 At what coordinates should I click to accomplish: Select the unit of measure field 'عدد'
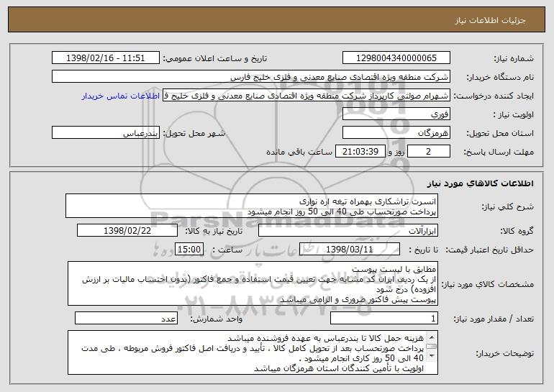click(126, 318)
